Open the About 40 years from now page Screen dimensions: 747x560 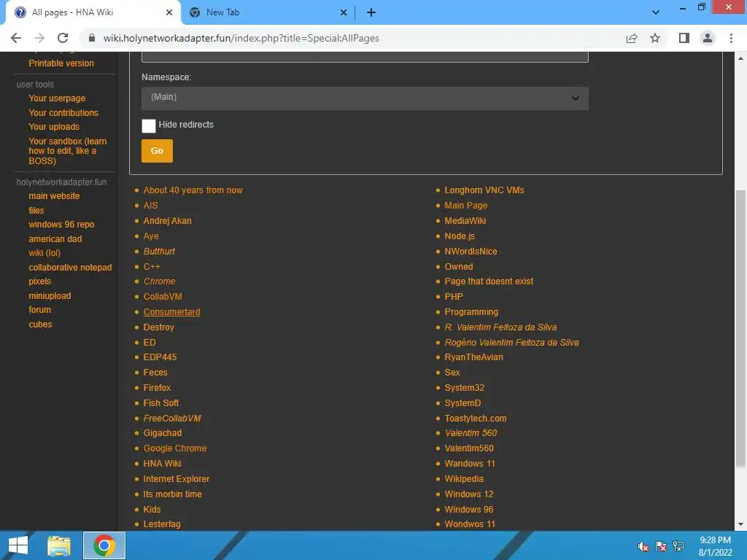click(x=193, y=190)
